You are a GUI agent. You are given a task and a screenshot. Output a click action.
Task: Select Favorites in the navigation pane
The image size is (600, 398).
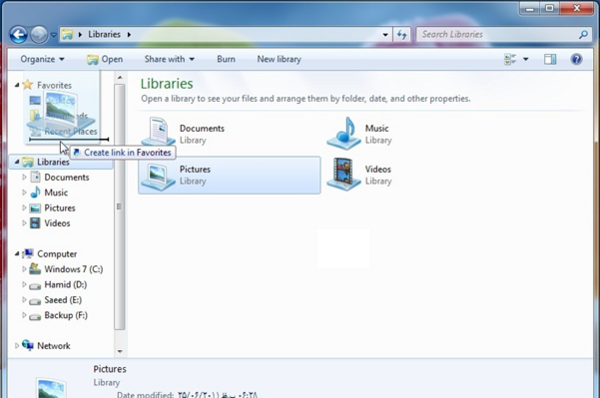coord(54,85)
